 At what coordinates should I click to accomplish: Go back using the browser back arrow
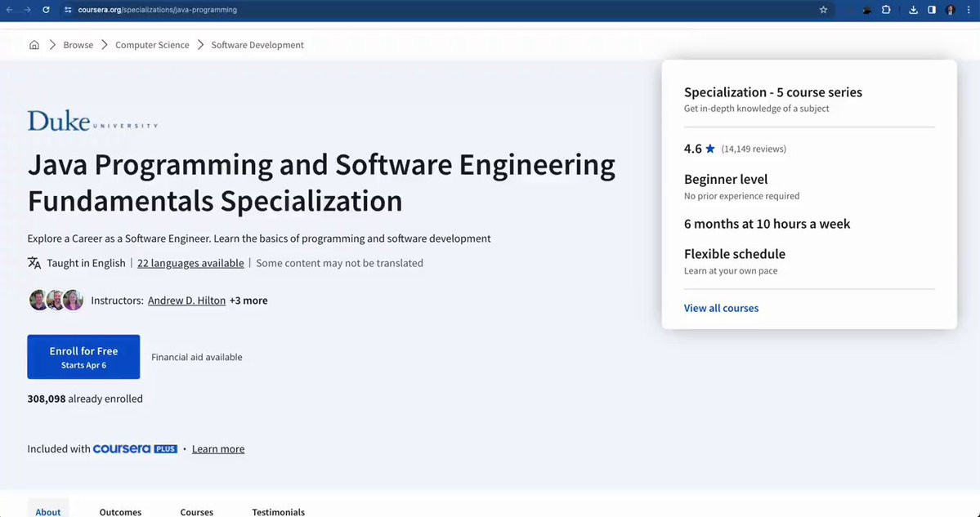tap(9, 10)
